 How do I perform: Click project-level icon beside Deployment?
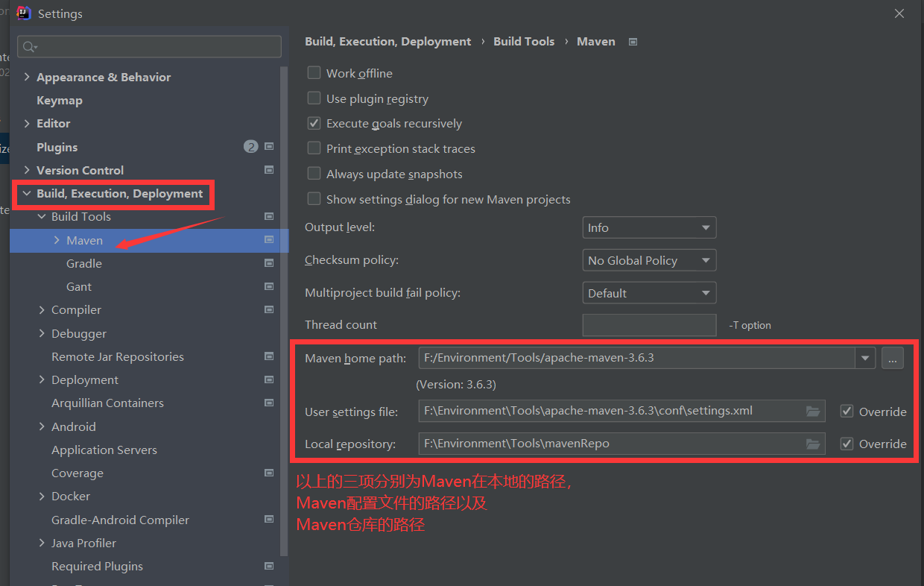point(269,379)
